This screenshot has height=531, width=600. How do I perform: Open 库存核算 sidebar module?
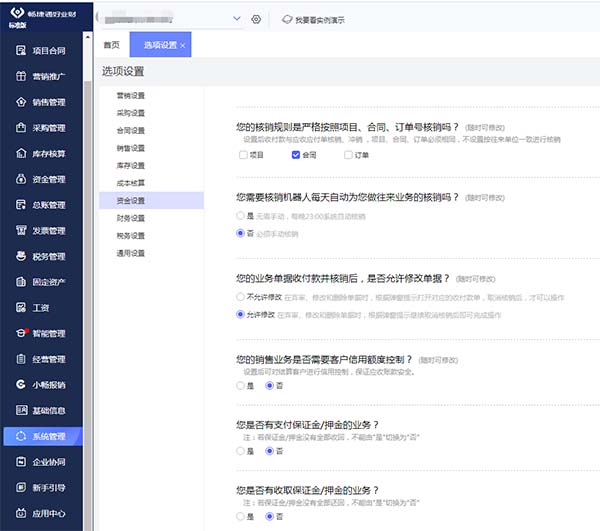click(x=48, y=153)
